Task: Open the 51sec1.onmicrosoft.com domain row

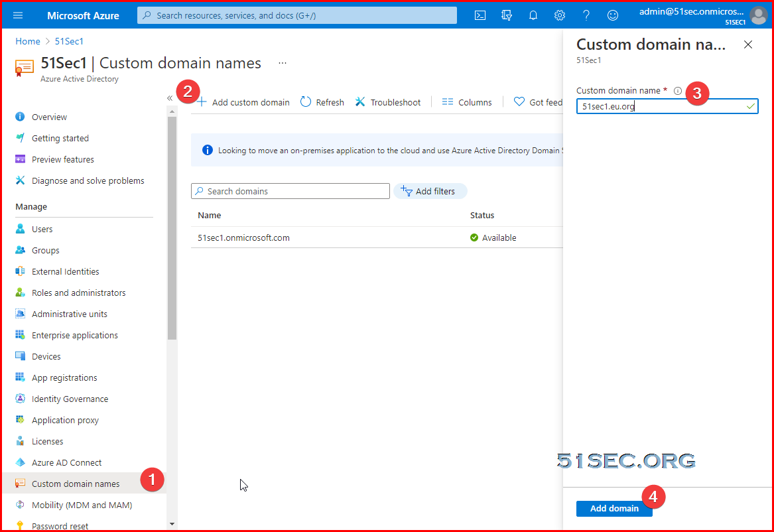Action: [x=377, y=237]
